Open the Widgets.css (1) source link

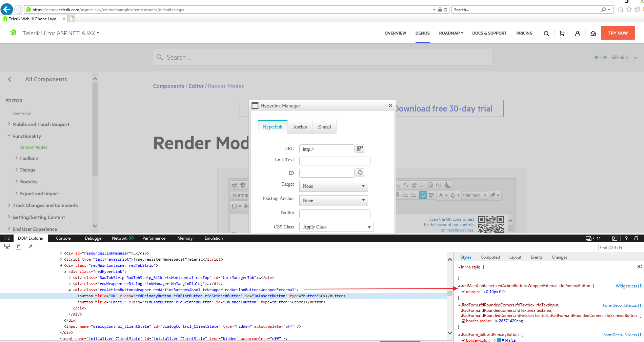[x=629, y=286]
